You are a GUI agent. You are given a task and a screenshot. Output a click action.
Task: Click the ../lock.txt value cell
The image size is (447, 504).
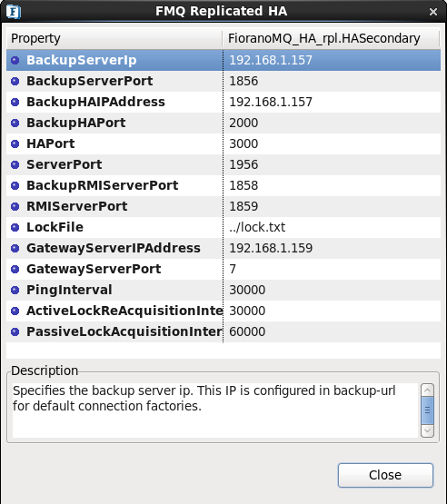pyautogui.click(x=332, y=227)
